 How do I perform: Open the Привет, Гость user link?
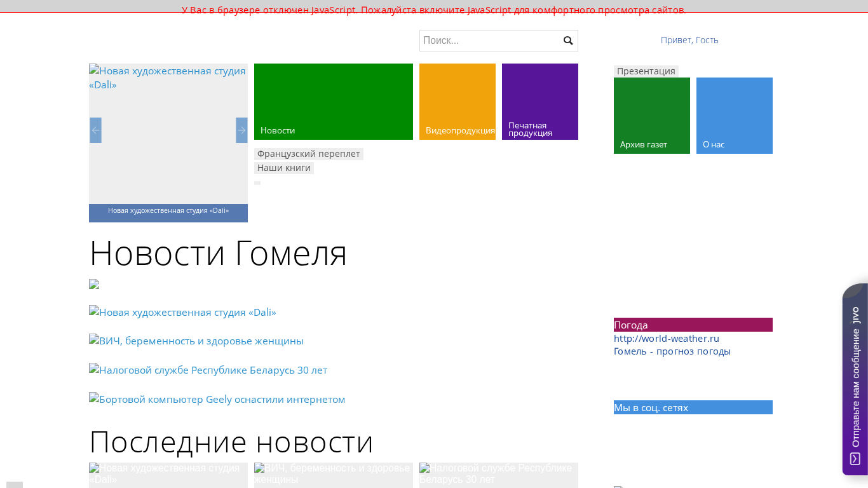pos(689,40)
